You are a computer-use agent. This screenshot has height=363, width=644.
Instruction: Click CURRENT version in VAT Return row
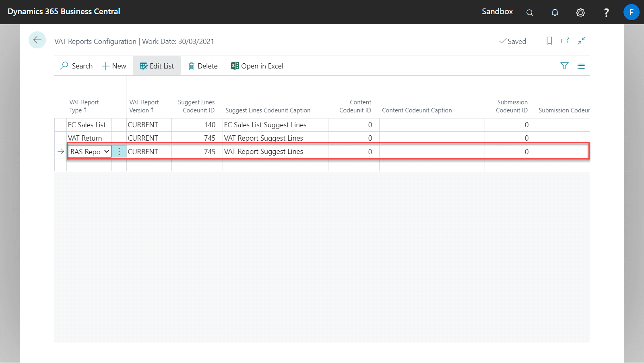click(143, 138)
